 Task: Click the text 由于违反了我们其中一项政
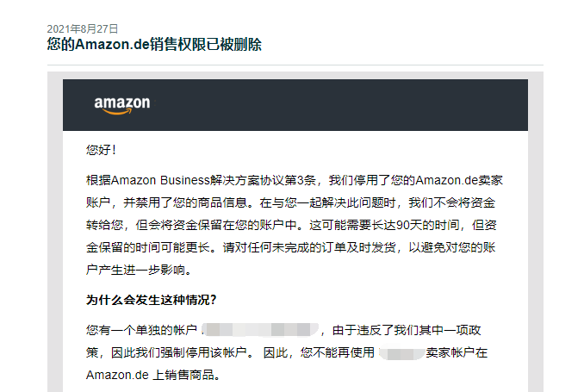click(x=407, y=330)
